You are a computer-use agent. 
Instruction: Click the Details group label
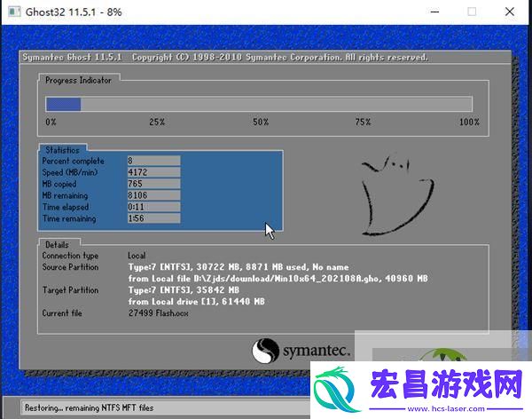57,245
